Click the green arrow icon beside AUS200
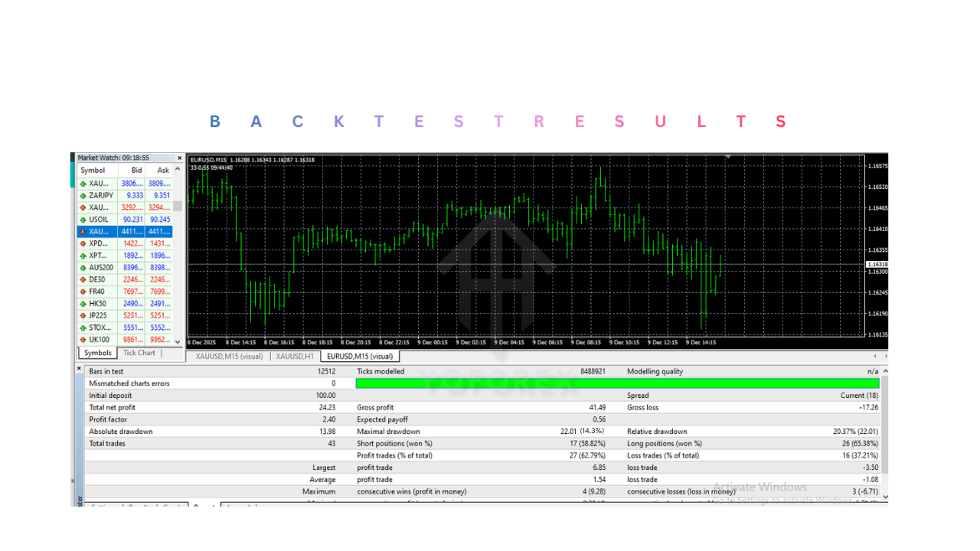This screenshot has width=980, height=551. 83,267
